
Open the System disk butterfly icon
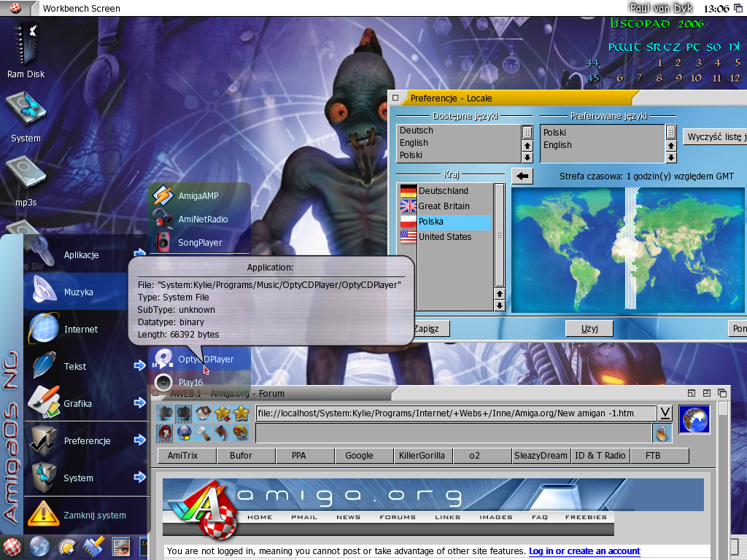point(26,109)
